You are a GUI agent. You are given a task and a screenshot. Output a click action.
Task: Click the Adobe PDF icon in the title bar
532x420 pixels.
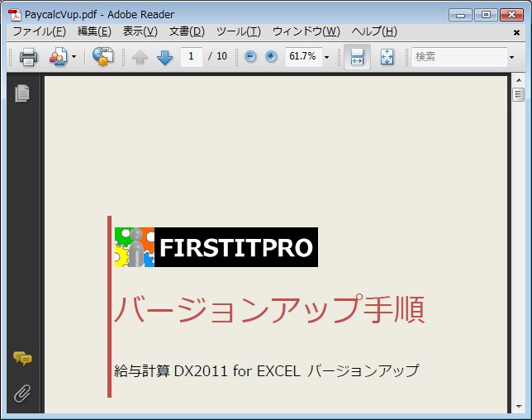click(x=15, y=15)
